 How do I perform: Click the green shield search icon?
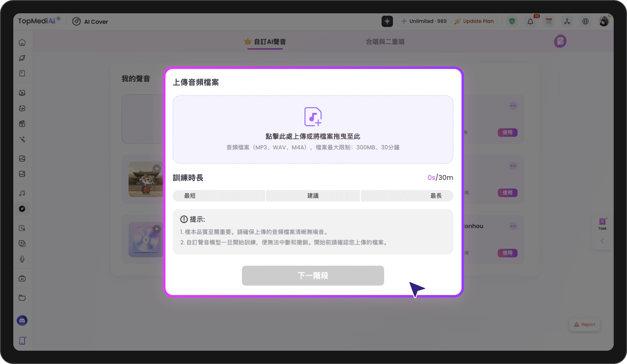point(512,21)
